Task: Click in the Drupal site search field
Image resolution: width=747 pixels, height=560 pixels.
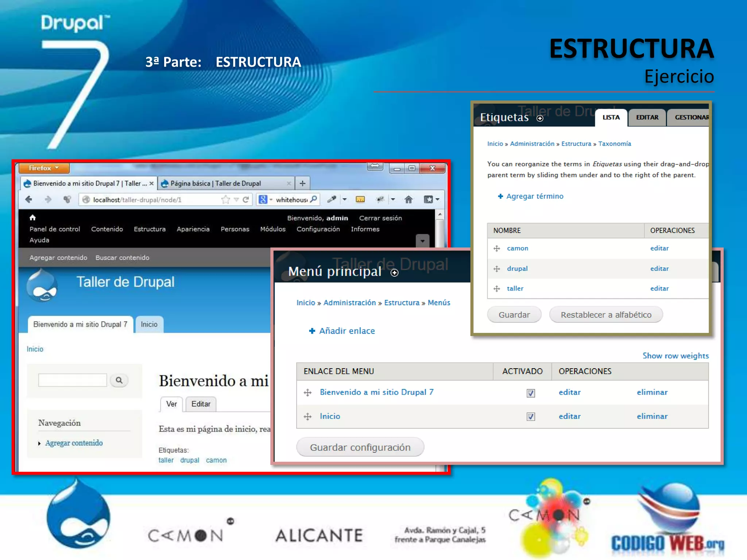Action: click(x=73, y=380)
